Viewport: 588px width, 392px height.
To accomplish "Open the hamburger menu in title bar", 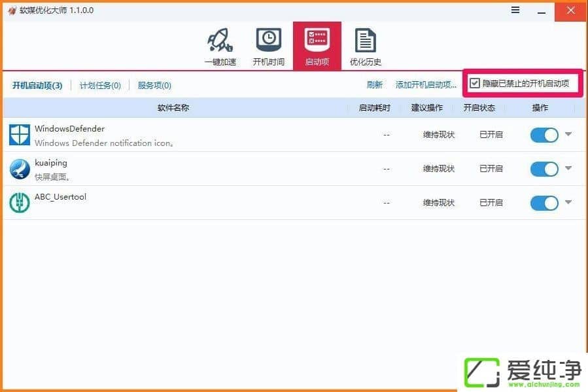I will pos(515,10).
